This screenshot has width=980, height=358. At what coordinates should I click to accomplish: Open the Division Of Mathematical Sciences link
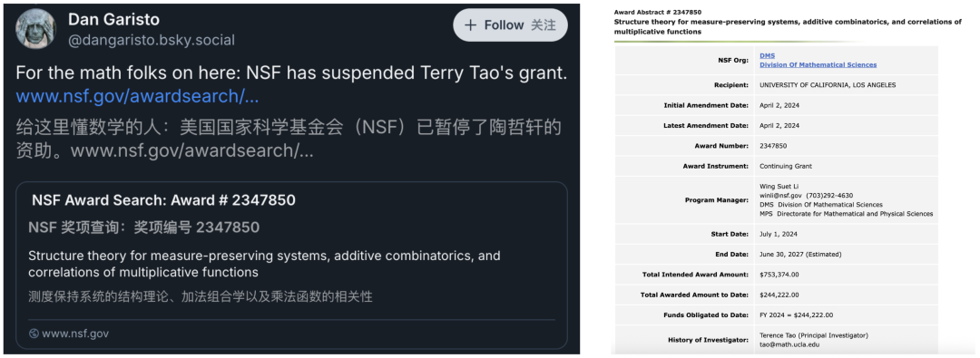818,65
